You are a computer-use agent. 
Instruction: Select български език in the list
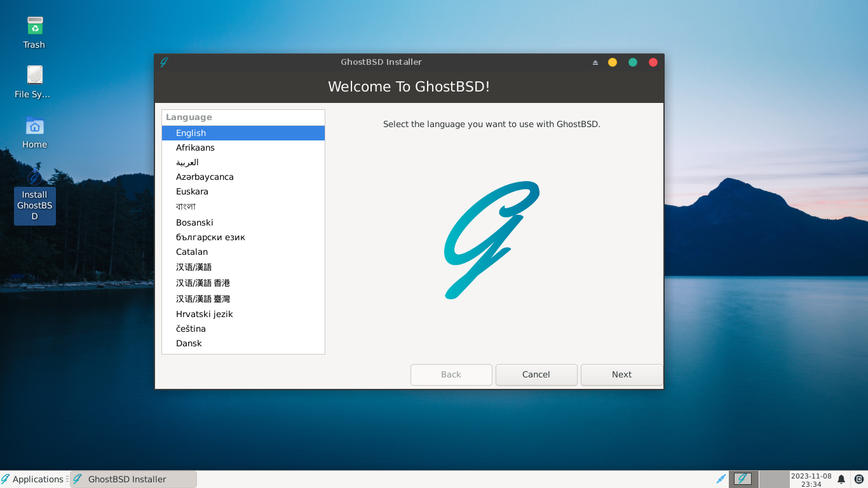pos(243,237)
